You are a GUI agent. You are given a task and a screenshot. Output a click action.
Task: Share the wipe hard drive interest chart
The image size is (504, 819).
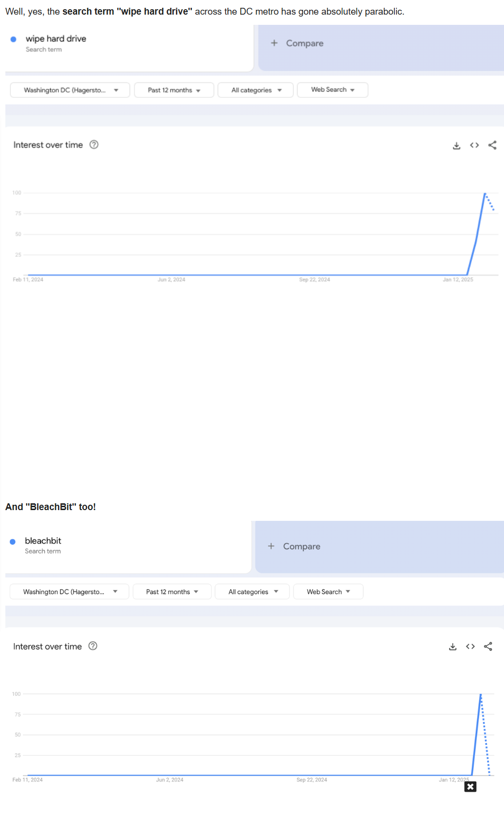[492, 145]
